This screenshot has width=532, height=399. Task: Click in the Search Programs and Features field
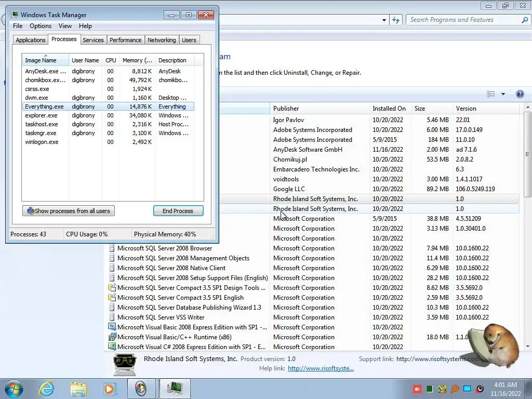coord(464,20)
